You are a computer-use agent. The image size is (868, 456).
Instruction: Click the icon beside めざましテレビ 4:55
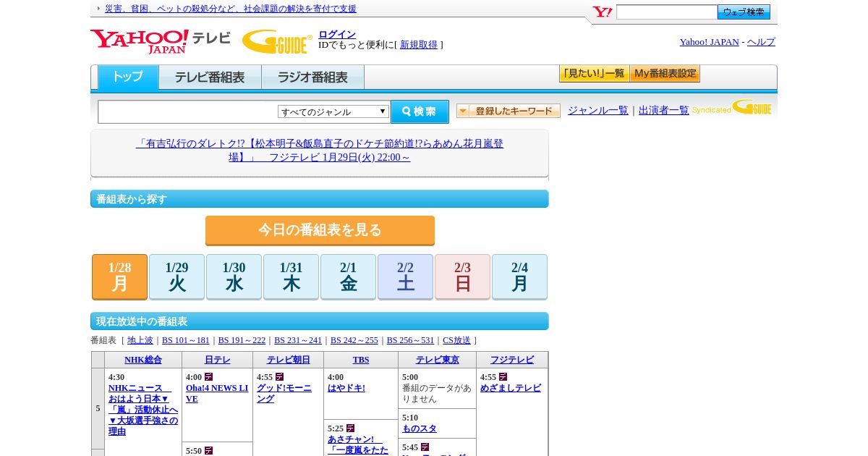pyautogui.click(x=503, y=377)
